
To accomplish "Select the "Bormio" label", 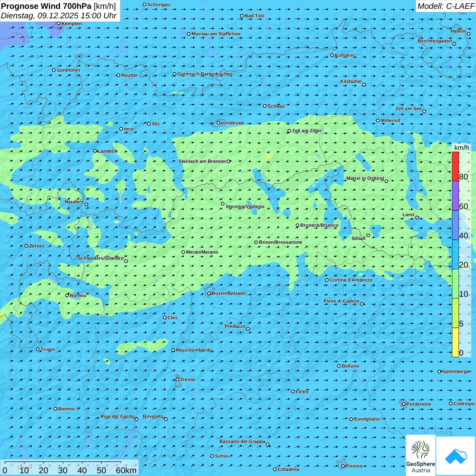I will pos(78,295).
